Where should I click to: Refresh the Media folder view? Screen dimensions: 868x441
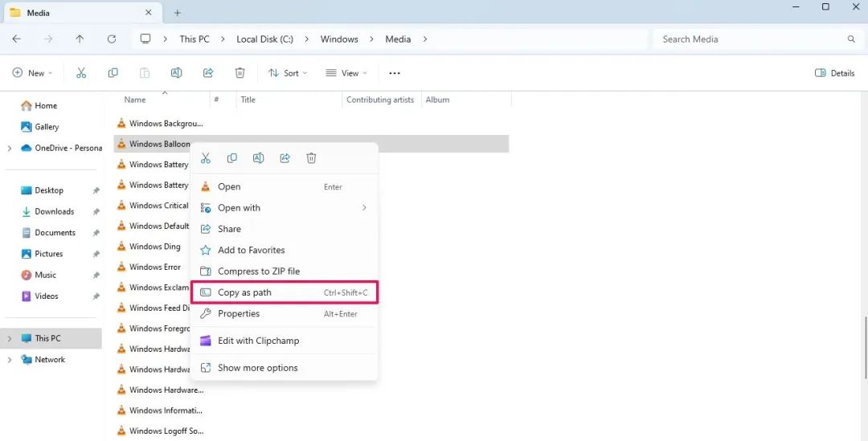pyautogui.click(x=112, y=39)
